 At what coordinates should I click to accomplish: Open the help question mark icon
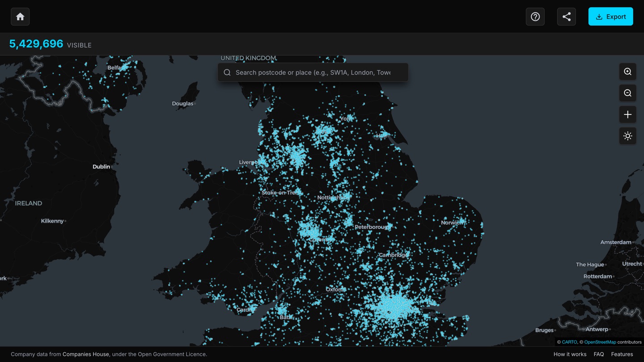click(535, 17)
